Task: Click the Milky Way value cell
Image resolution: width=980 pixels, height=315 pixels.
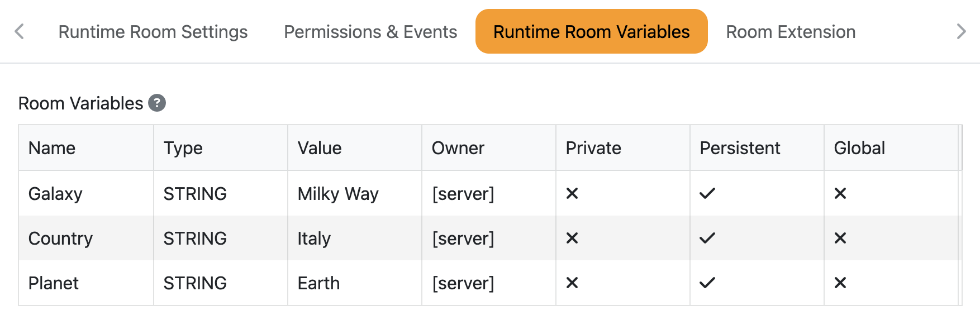Action: click(x=355, y=193)
